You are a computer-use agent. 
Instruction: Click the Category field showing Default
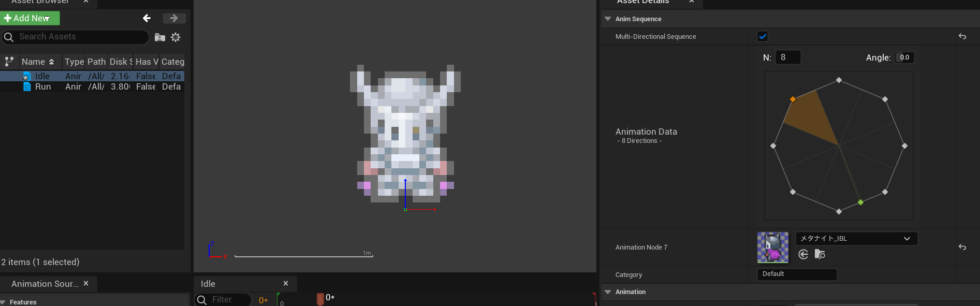(797, 274)
